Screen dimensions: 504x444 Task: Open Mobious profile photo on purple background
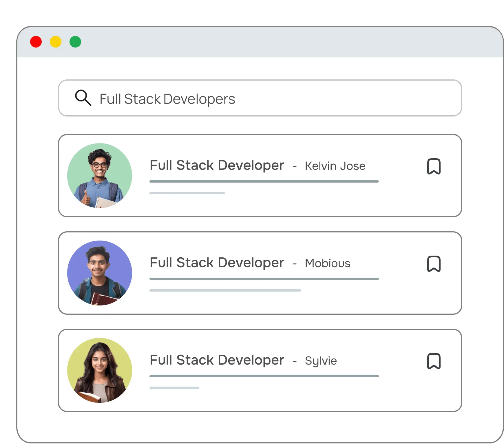click(100, 273)
